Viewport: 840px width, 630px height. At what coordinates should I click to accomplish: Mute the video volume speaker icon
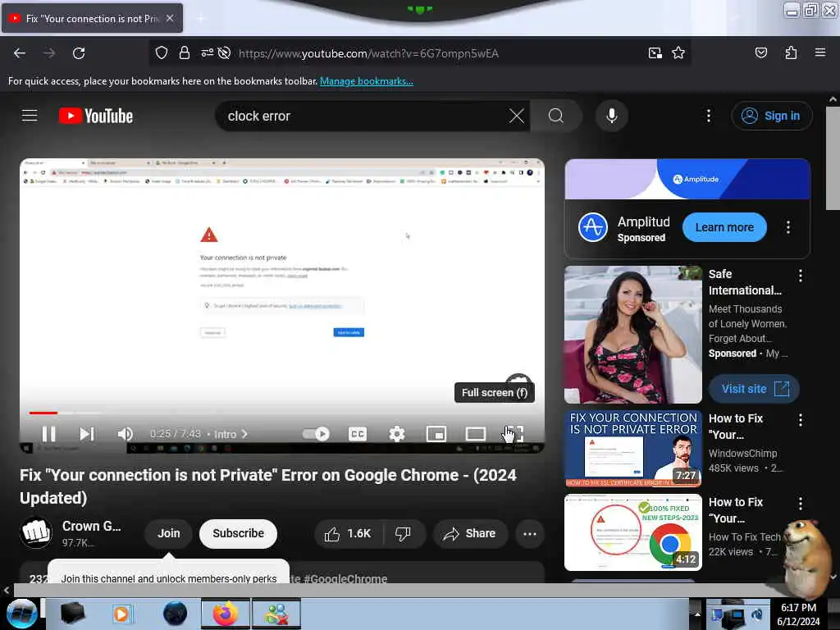125,433
